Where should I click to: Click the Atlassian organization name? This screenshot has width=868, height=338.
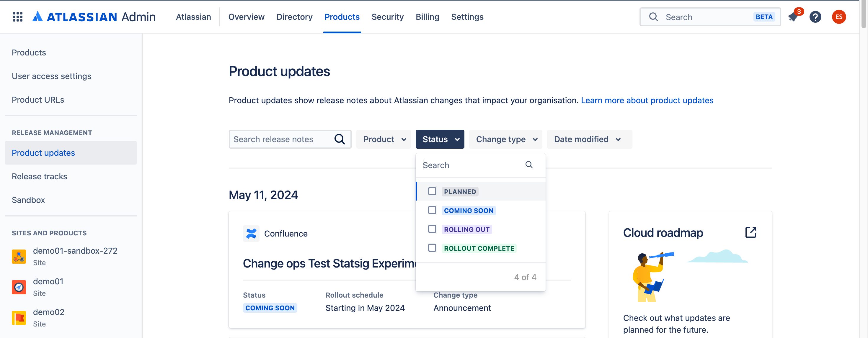[193, 17]
